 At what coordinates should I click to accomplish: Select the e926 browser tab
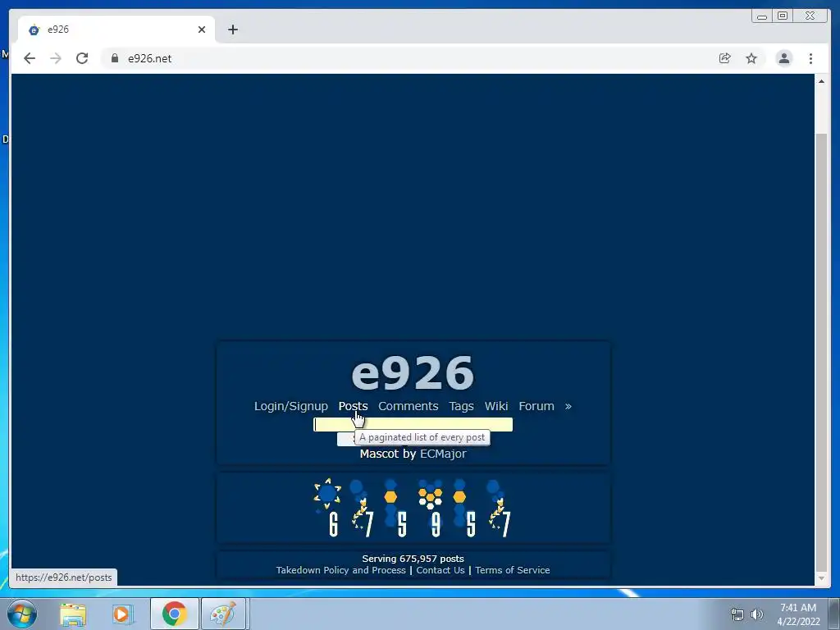116,30
